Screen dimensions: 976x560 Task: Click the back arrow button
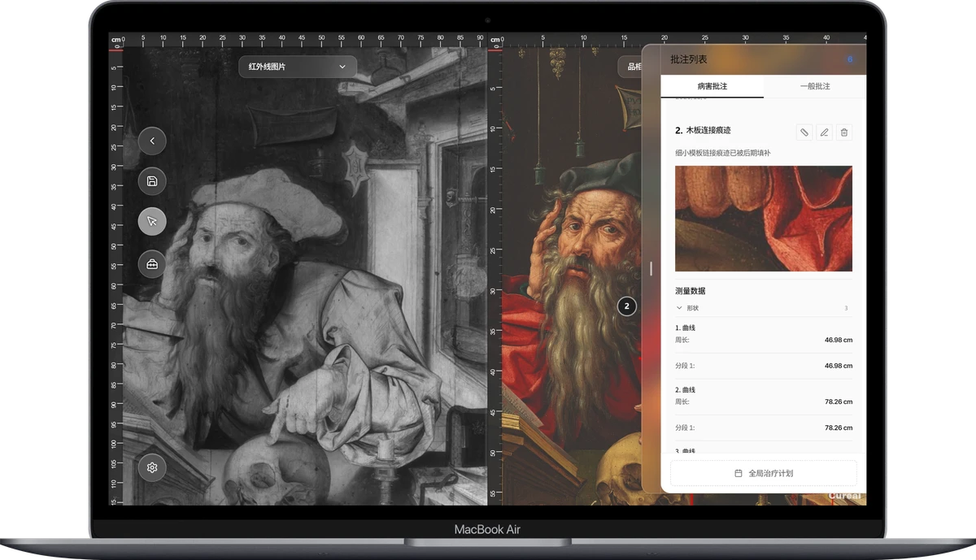(152, 141)
